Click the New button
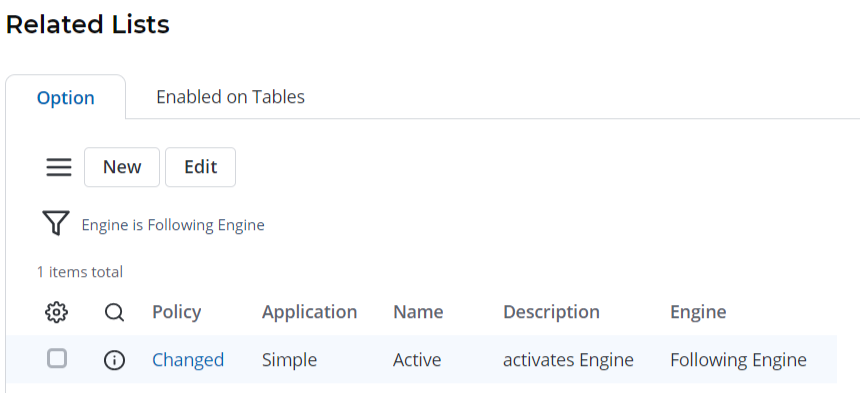This screenshot has width=860, height=393. [x=122, y=167]
